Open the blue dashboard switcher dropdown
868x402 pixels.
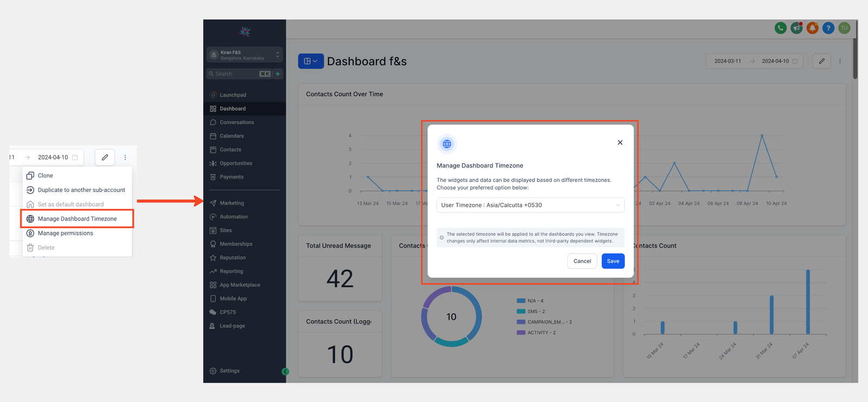[310, 61]
